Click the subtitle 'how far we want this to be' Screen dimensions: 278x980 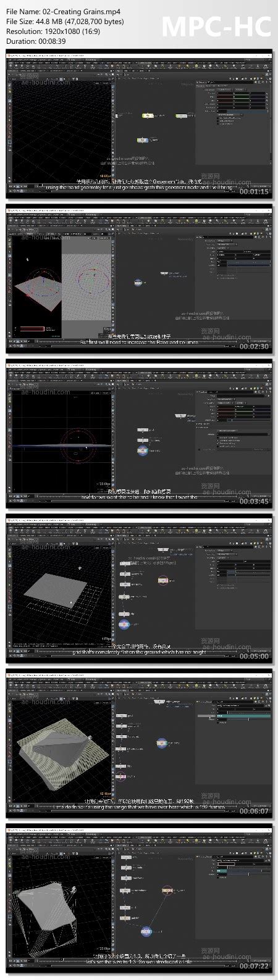pos(140,497)
